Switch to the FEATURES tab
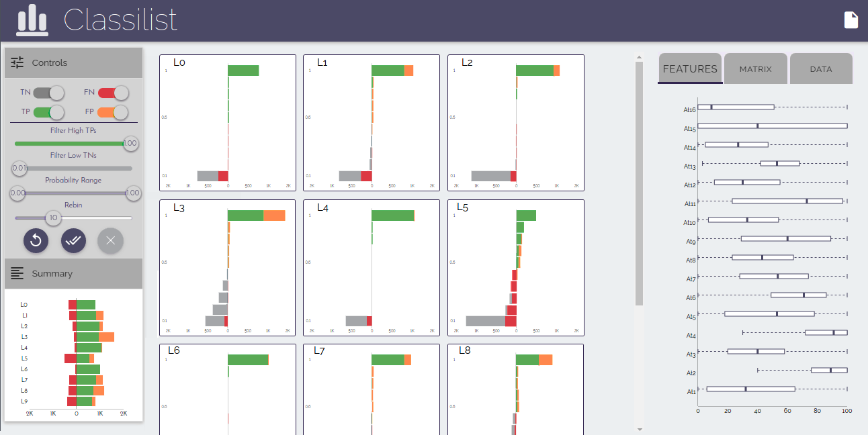This screenshot has height=435, width=868. pos(690,68)
